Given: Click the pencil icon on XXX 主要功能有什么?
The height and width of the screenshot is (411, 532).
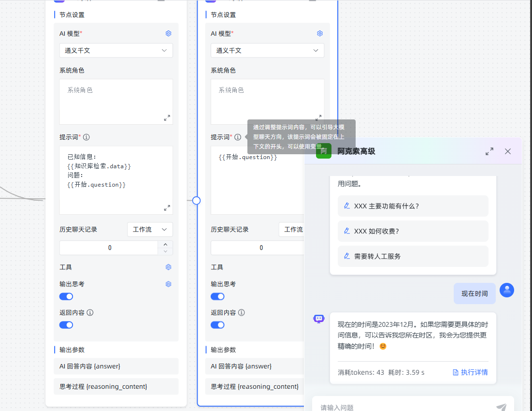Looking at the screenshot, I should click(x=347, y=205).
